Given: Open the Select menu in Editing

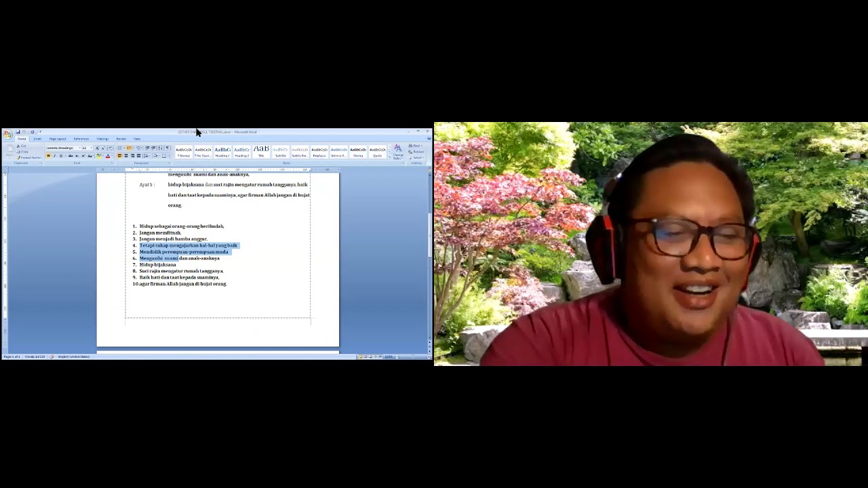Looking at the screenshot, I should pos(417,158).
